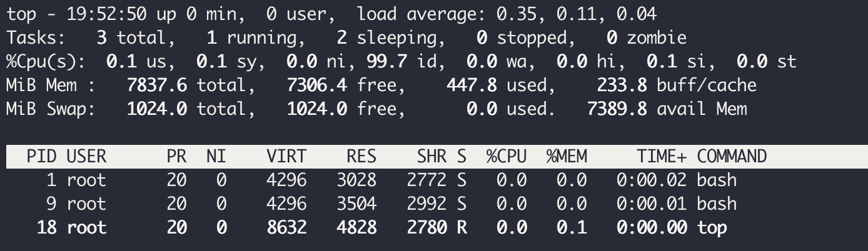Click the PID column header
This screenshot has width=868, height=251.
pyautogui.click(x=41, y=156)
